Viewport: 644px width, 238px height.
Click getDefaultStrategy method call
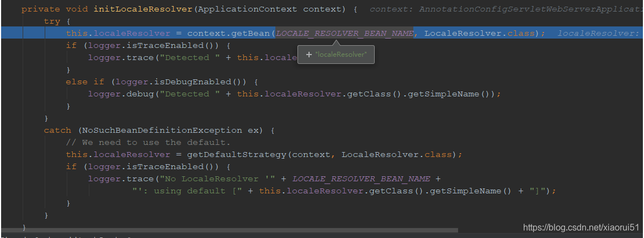237,155
